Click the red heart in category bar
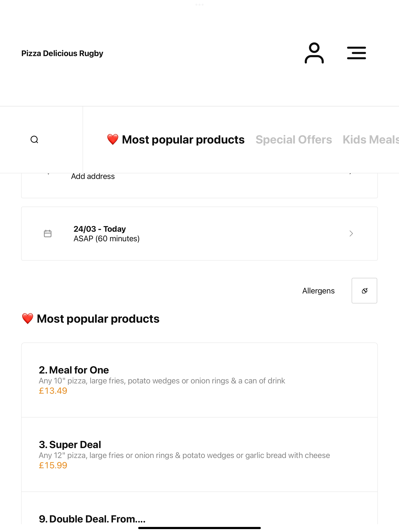This screenshot has height=532, width=399. 113,139
